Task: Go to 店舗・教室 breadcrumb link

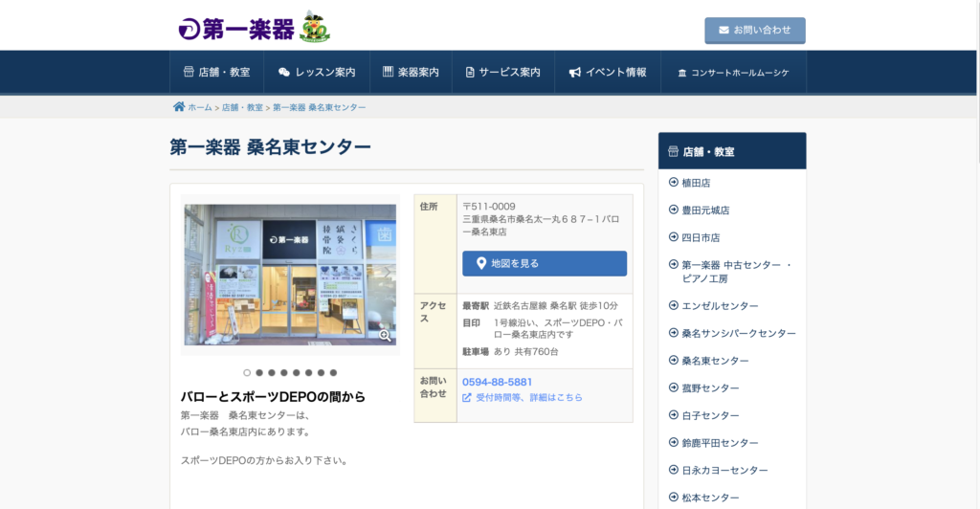Action: pos(242,107)
